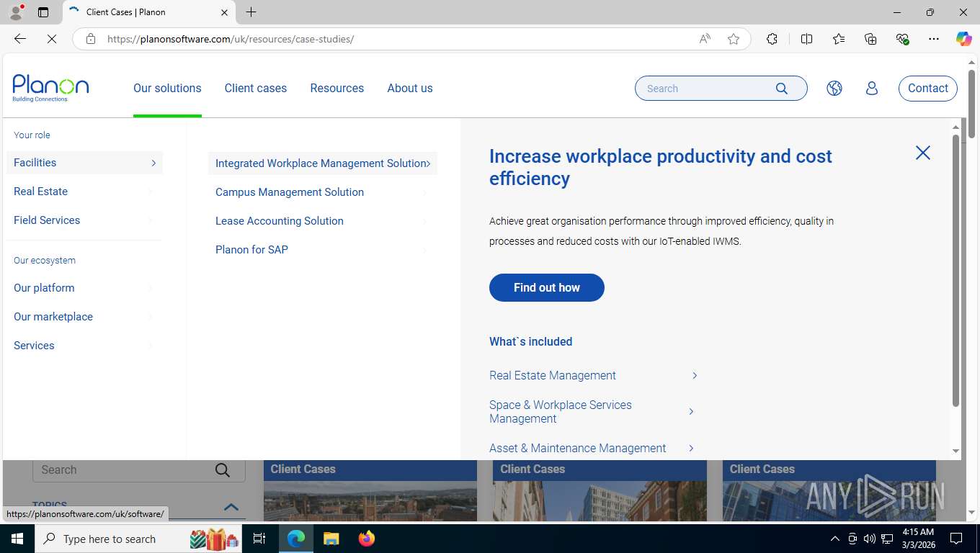Click the magnifier in filter search box

click(x=223, y=470)
